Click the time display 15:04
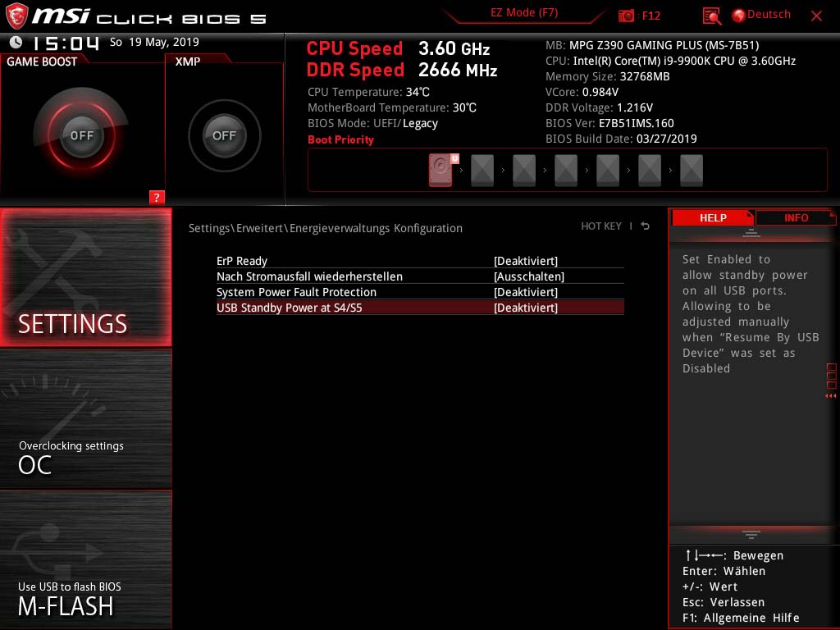Image resolution: width=840 pixels, height=630 pixels. click(66, 43)
